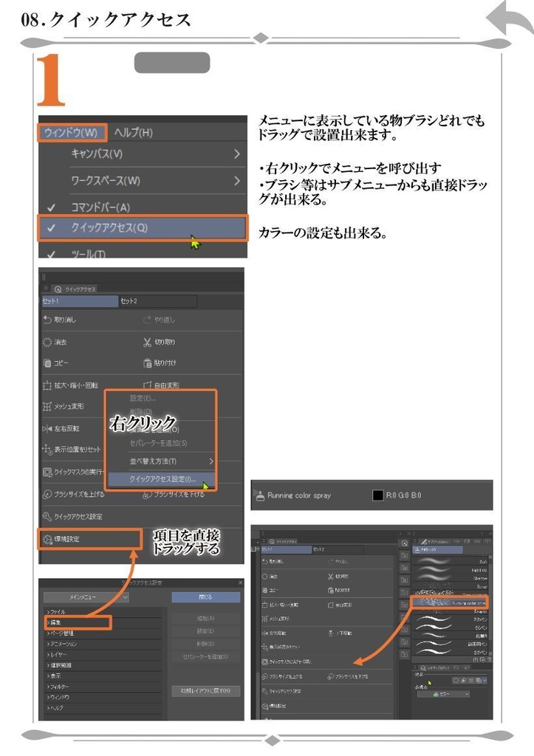Click the 自由変形 free transform icon
The width and height of the screenshot is (534, 756).
[x=148, y=385]
